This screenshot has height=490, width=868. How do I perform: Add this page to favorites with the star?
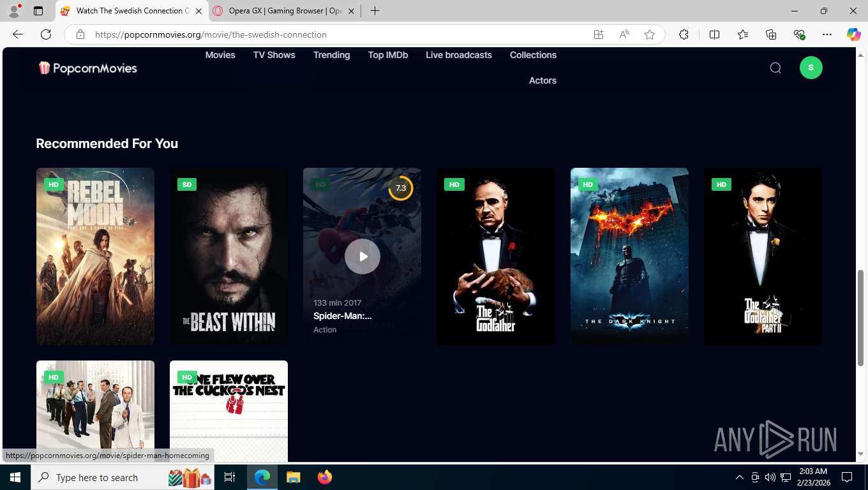(x=650, y=34)
